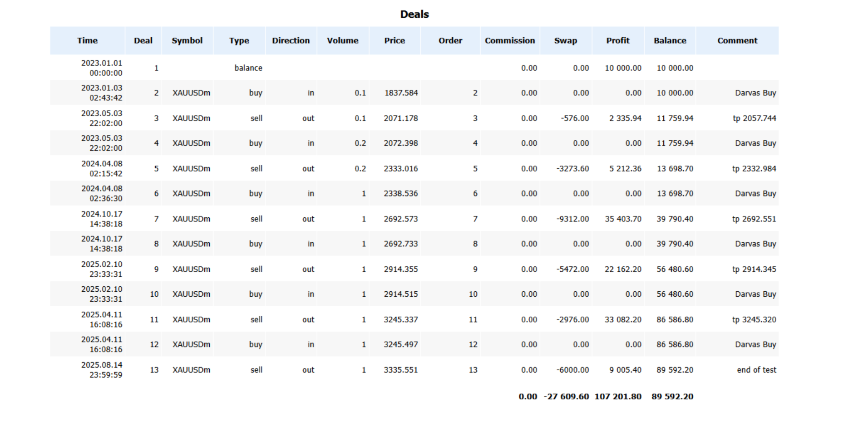Select balance value 13 698.70 in deal 5 row
The height and width of the screenshot is (422, 868).
click(x=675, y=169)
